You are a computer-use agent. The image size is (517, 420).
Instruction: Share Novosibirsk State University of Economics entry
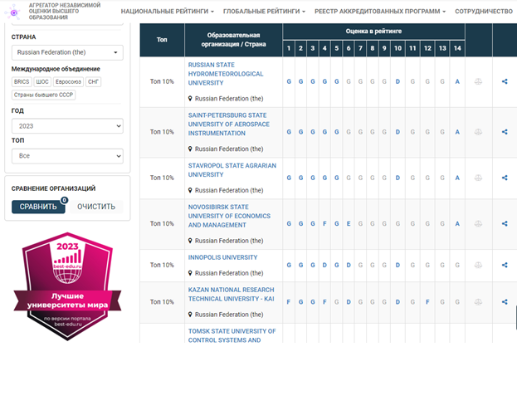pos(505,223)
